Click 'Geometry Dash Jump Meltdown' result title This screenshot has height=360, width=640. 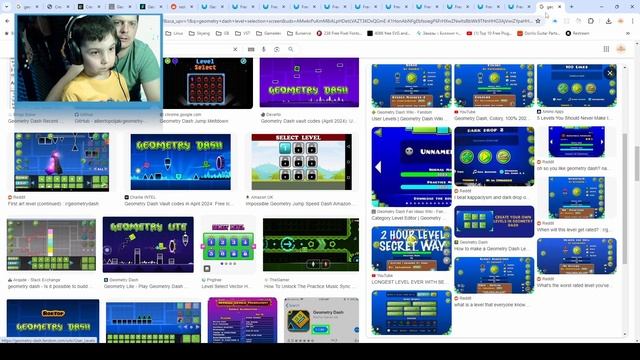point(194,121)
